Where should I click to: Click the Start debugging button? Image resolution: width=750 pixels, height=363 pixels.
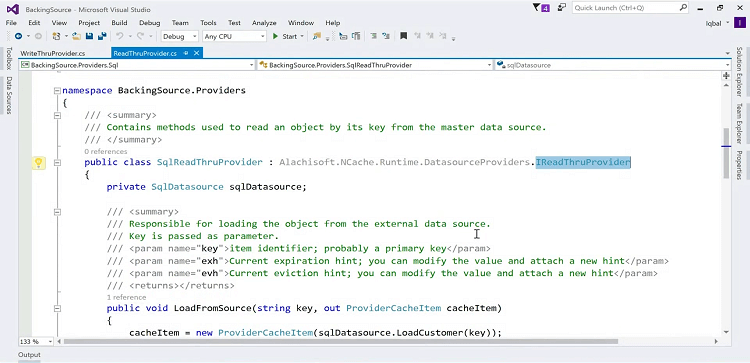coord(285,36)
